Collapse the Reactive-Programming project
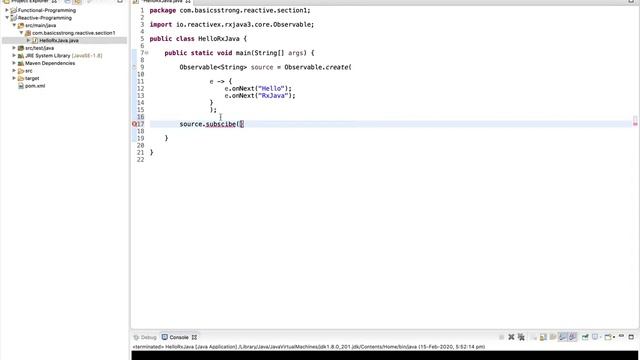This screenshot has height=360, width=640. point(7,18)
